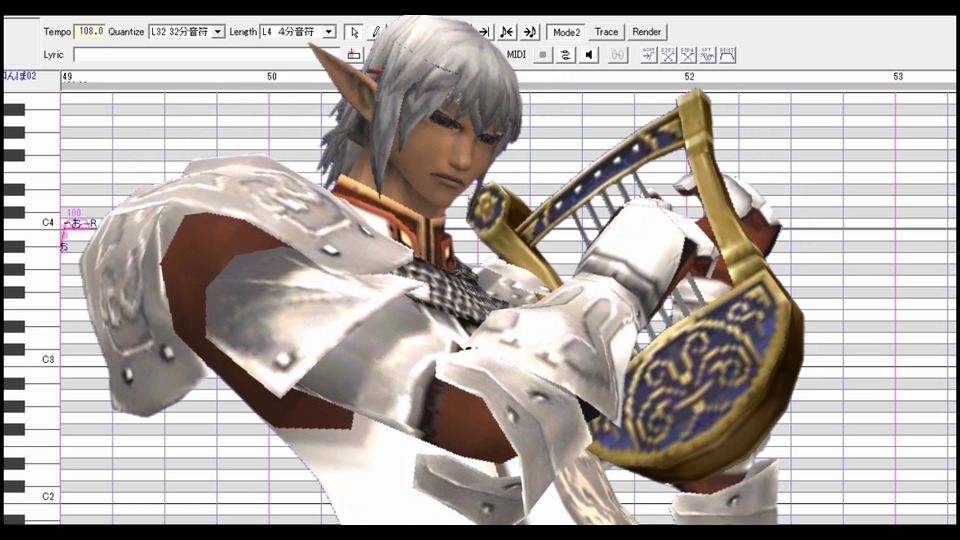The height and width of the screenshot is (540, 960).
Task: Click inside the Lyric text field
Action: [x=206, y=54]
